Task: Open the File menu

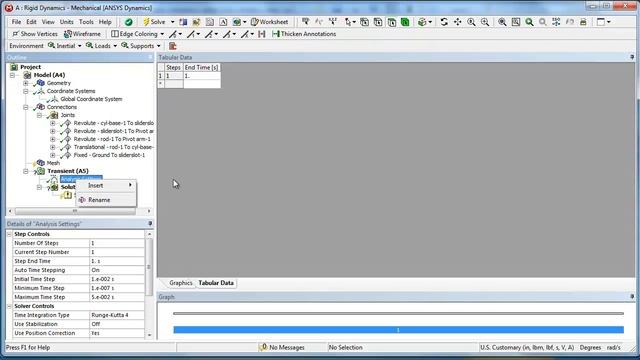Action: (x=16, y=22)
